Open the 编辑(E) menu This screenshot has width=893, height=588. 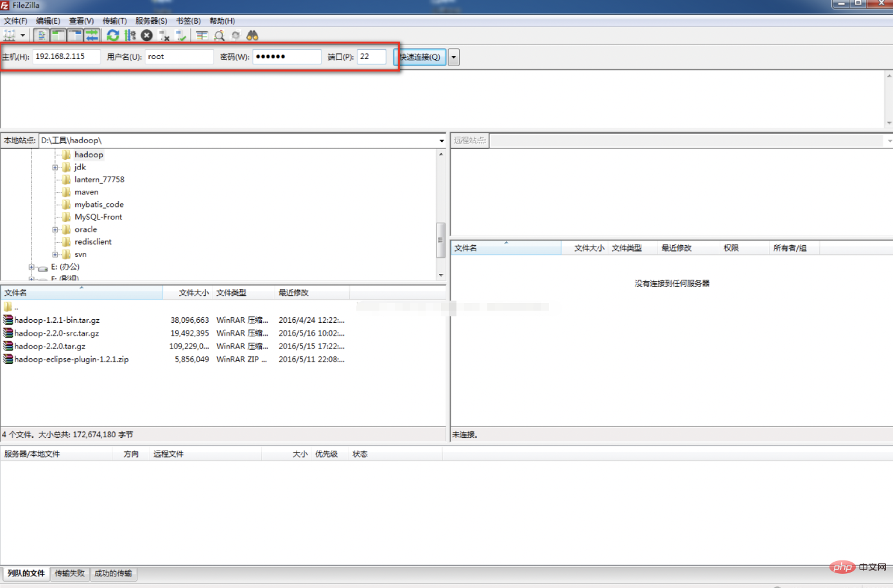[x=48, y=21]
